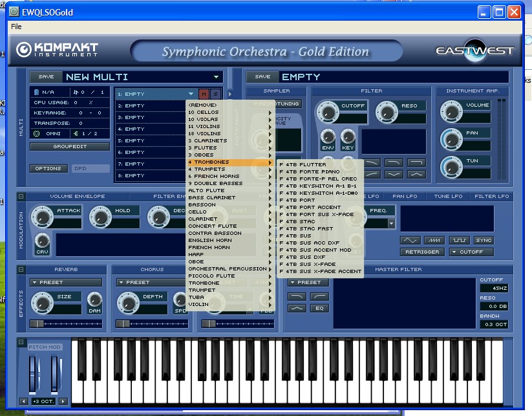Select the master filter highpass shape button
Viewport: 532px width, 416px height.
tap(319, 296)
